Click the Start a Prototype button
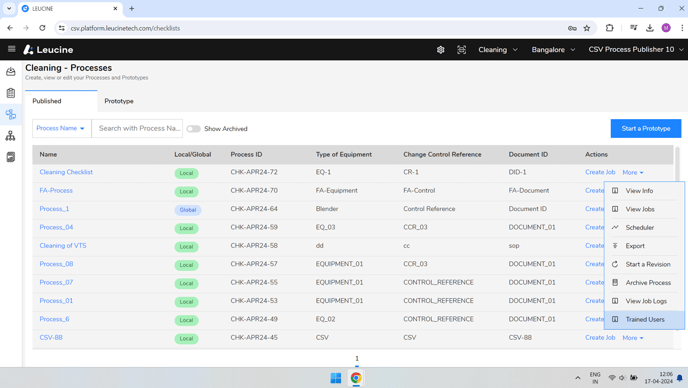 (646, 129)
